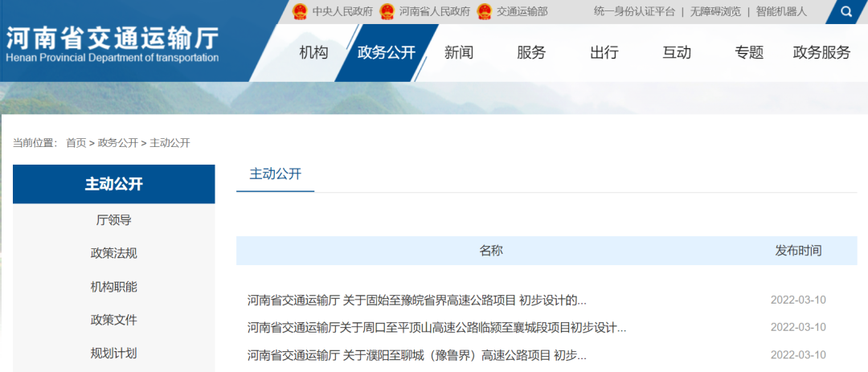Screen dimensions: 868x372
Task: Switch to the 主动公开 content tab
Action: pos(275,174)
